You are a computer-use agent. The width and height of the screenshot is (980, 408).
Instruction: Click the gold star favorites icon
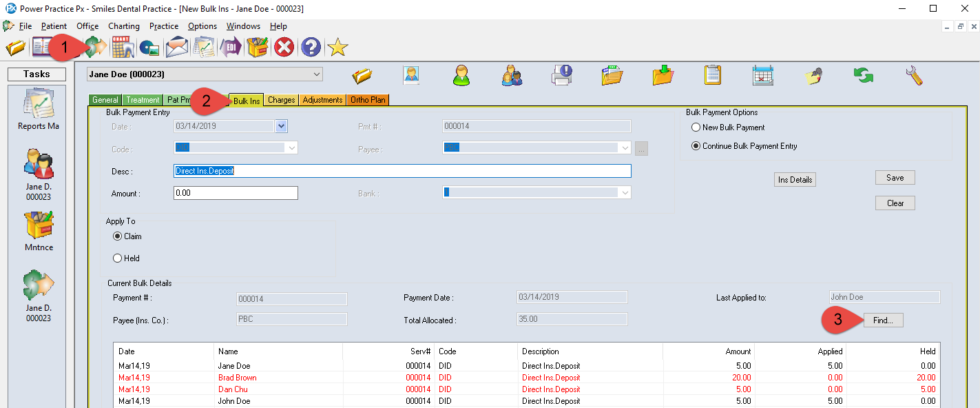click(x=337, y=48)
